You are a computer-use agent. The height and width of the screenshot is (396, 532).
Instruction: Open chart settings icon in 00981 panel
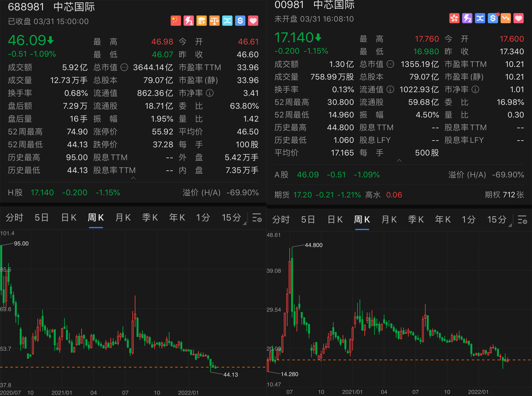pyautogui.click(x=522, y=220)
